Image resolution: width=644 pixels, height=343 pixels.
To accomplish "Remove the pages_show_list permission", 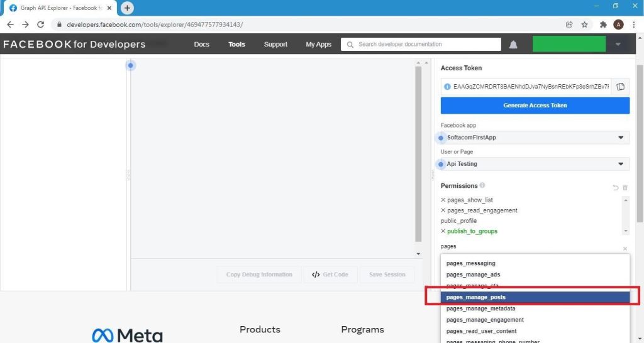I will tap(443, 200).
